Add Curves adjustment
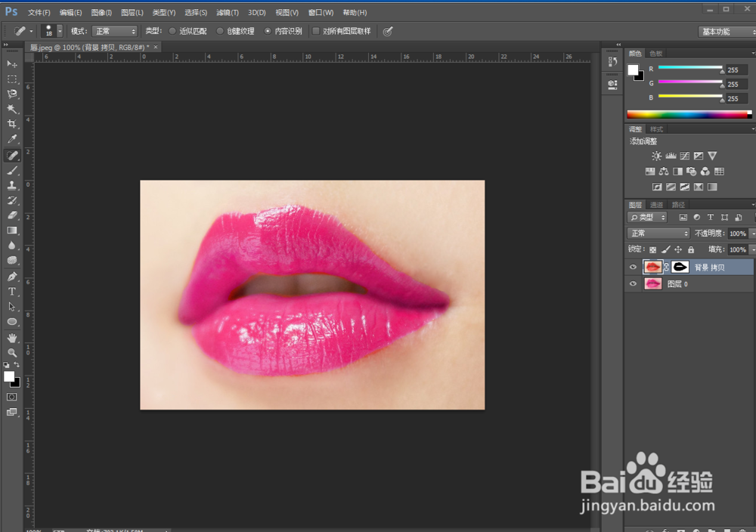Screen dimensions: 756x532 coord(685,156)
